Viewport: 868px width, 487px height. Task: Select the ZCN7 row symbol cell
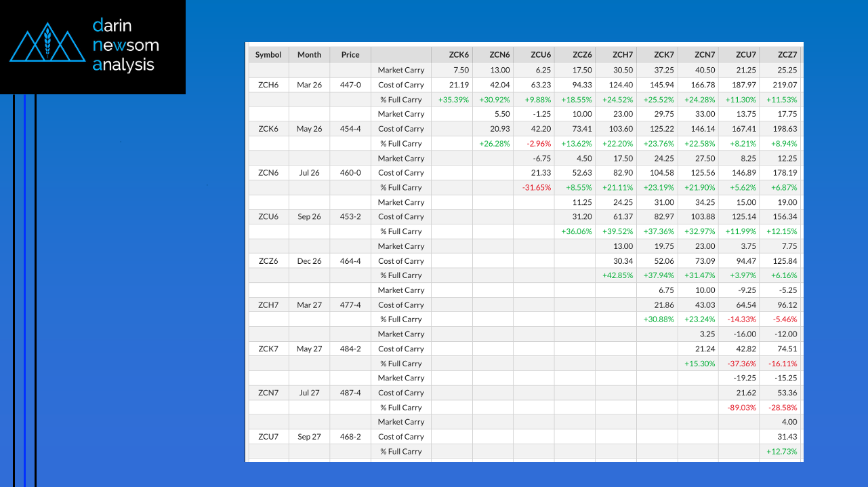(x=268, y=393)
